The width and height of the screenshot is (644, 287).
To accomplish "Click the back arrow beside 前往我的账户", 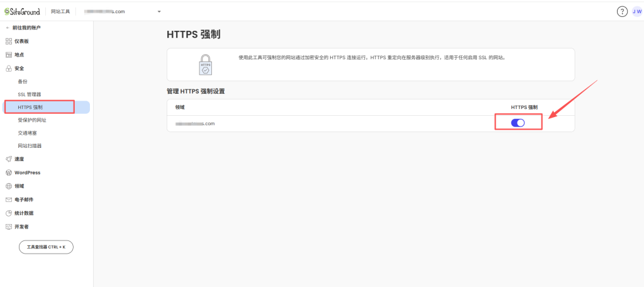I will click(x=6, y=28).
